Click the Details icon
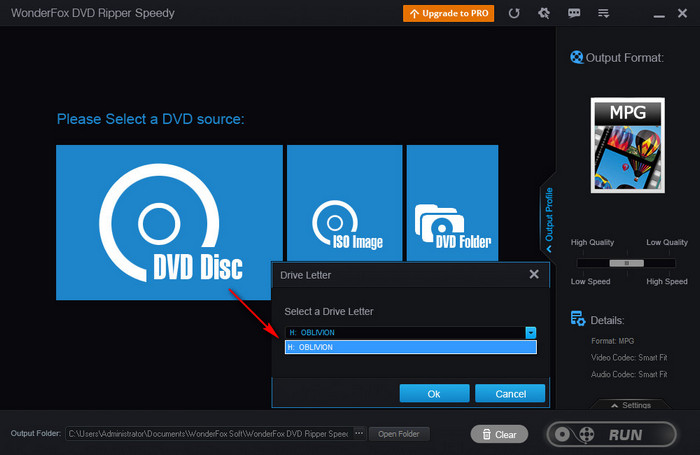Screen dimensions: 700x455 point(578,319)
